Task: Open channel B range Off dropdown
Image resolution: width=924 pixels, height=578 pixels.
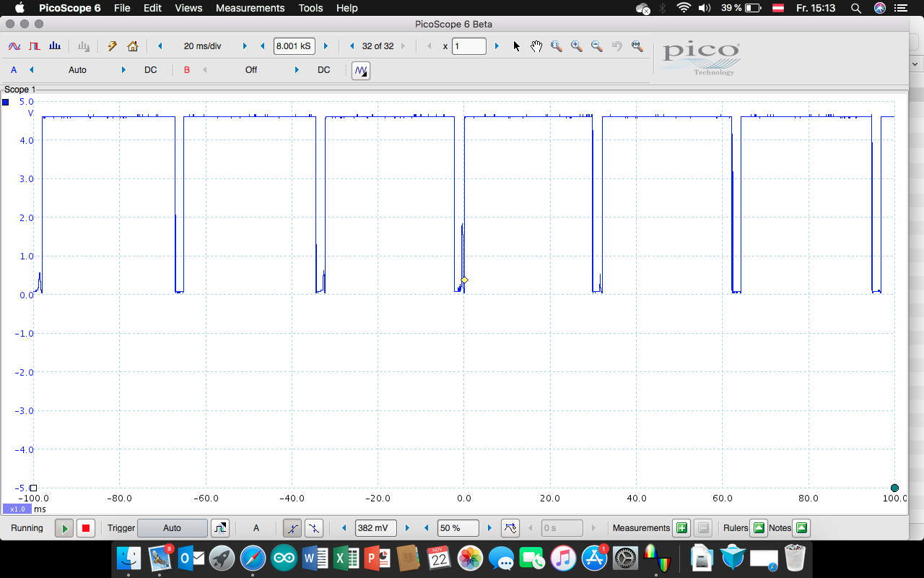Action: pyautogui.click(x=251, y=70)
